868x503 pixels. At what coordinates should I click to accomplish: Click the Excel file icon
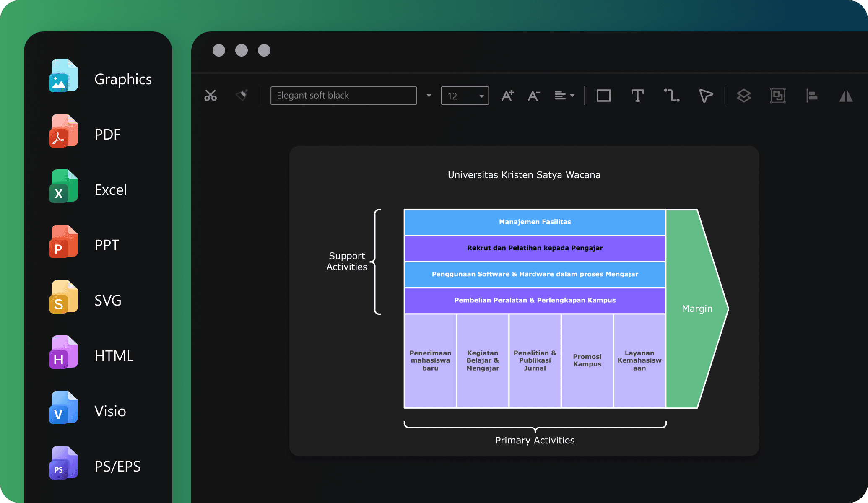64,186
